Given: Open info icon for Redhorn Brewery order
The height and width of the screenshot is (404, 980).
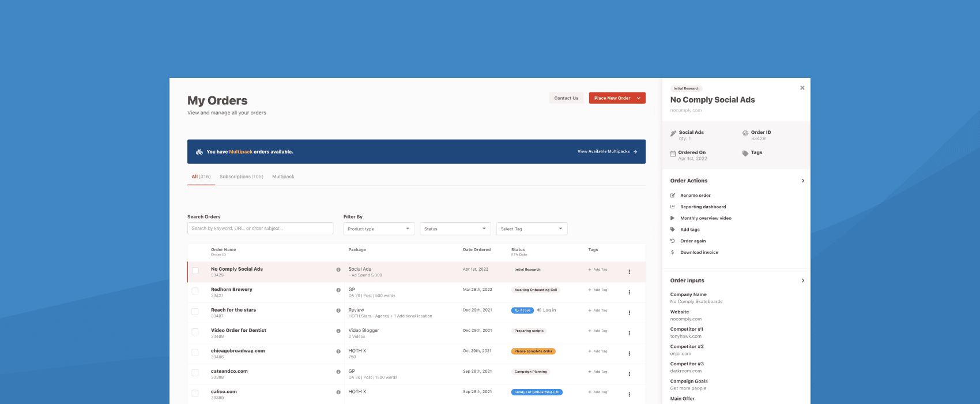Looking at the screenshot, I should pos(338,290).
